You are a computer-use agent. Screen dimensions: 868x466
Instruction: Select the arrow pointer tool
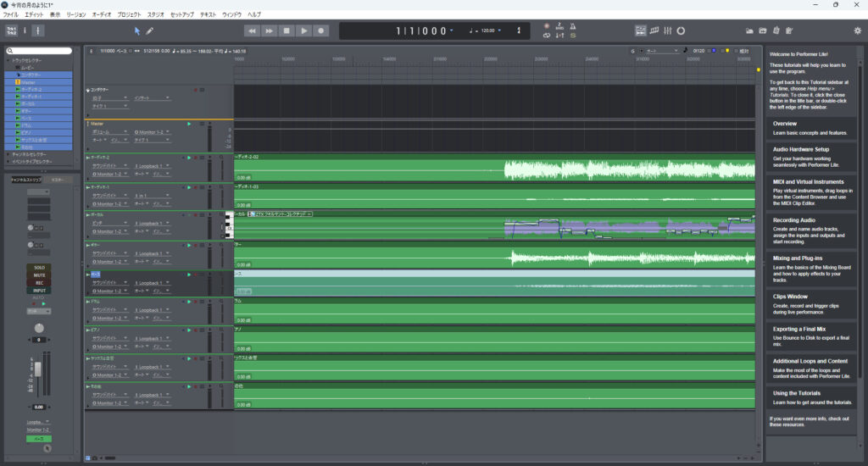(138, 31)
